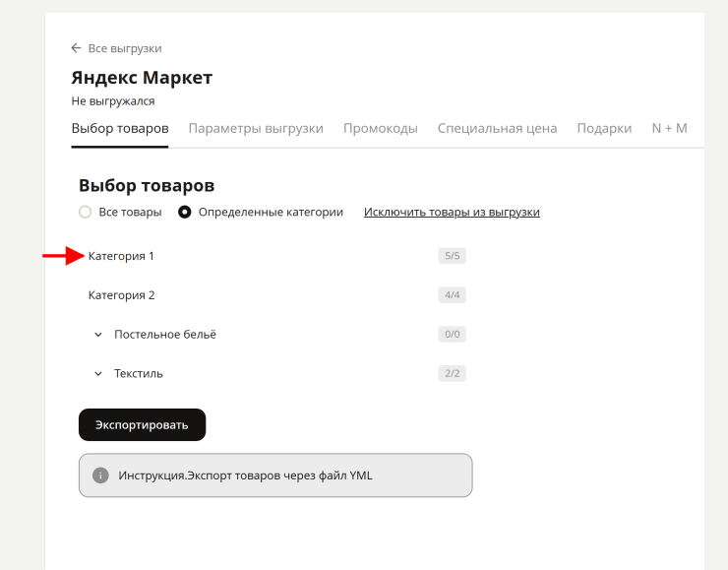The height and width of the screenshot is (570, 728).
Task: Click the Постельное бельё category label
Action: (165, 335)
